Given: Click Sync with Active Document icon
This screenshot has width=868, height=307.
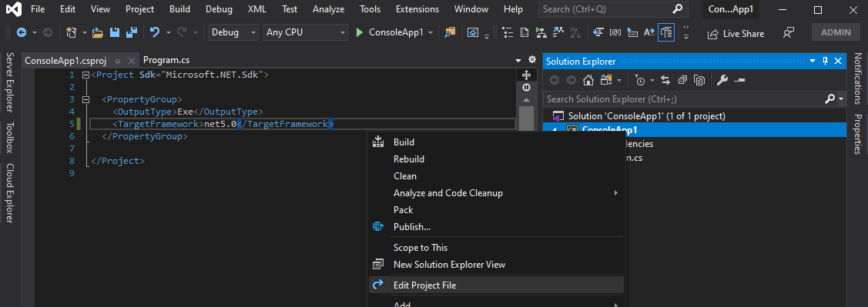Looking at the screenshot, I should pyautogui.click(x=666, y=81).
